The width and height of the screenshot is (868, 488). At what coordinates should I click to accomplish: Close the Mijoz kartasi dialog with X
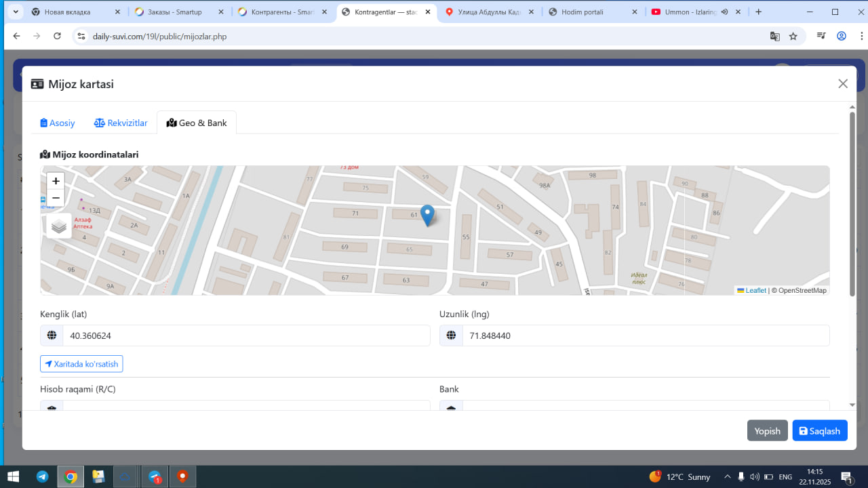click(843, 83)
